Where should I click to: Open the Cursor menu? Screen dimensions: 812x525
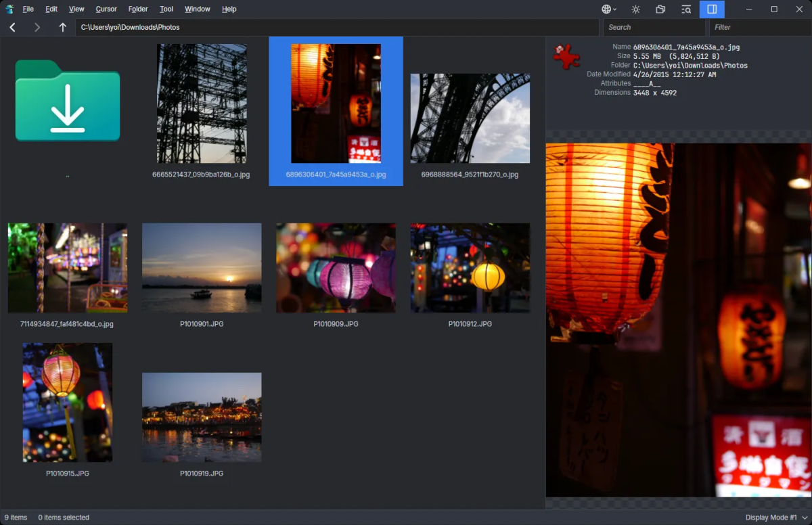pos(106,9)
